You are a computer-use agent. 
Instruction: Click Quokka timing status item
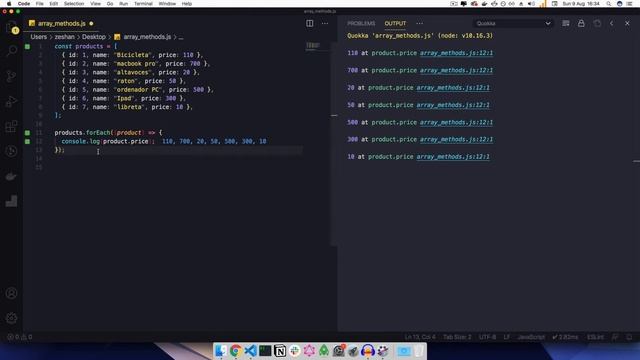565,337
